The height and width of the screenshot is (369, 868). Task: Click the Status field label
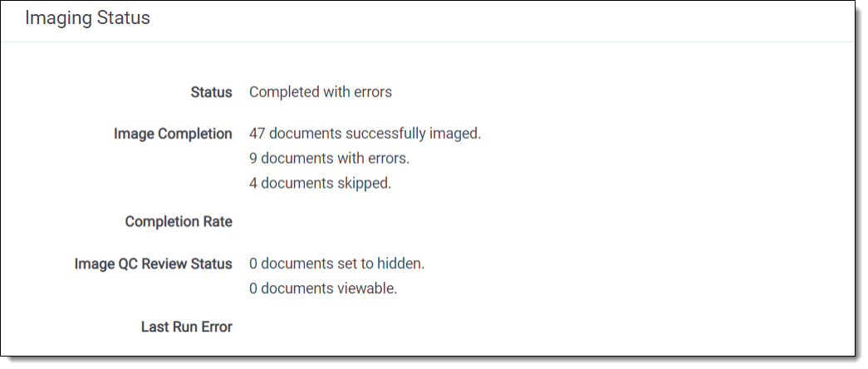click(x=211, y=92)
